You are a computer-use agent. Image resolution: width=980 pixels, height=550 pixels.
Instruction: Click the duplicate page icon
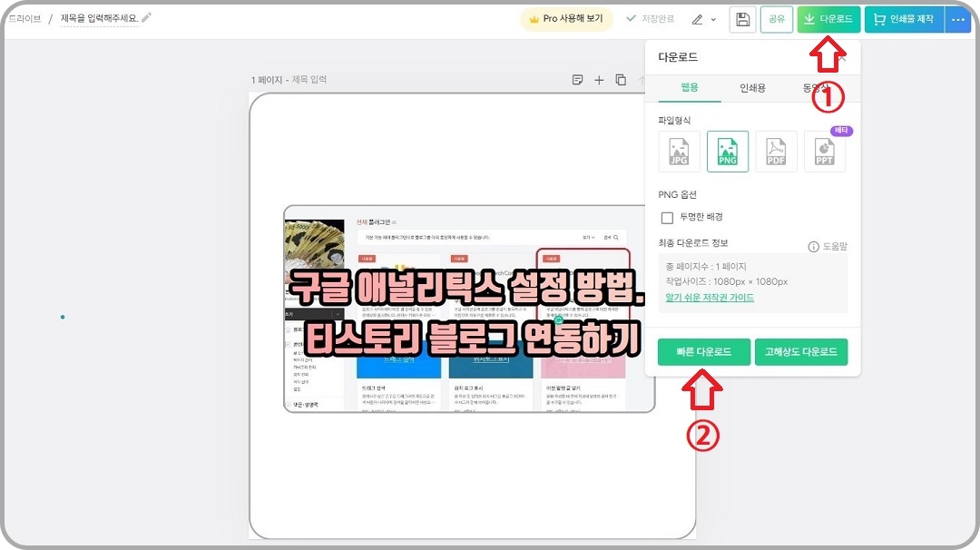click(621, 80)
